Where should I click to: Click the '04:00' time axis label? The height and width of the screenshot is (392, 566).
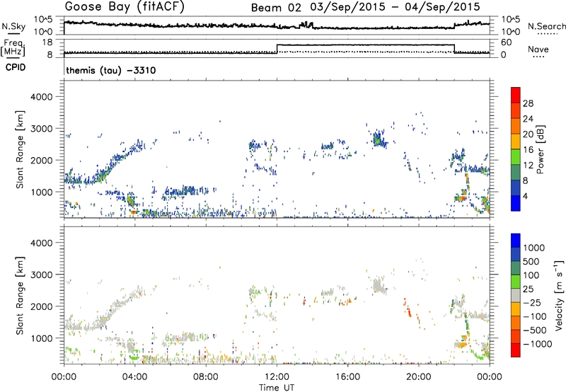[134, 377]
